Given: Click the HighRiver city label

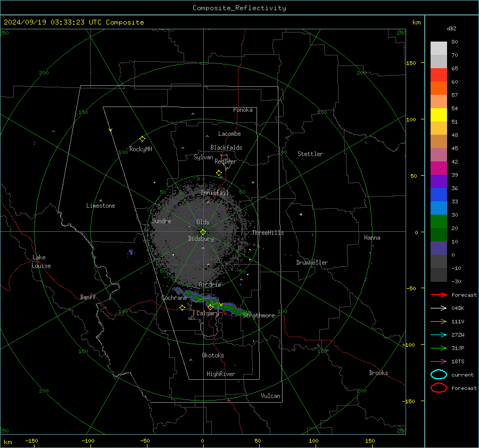Looking at the screenshot, I should [x=221, y=374].
